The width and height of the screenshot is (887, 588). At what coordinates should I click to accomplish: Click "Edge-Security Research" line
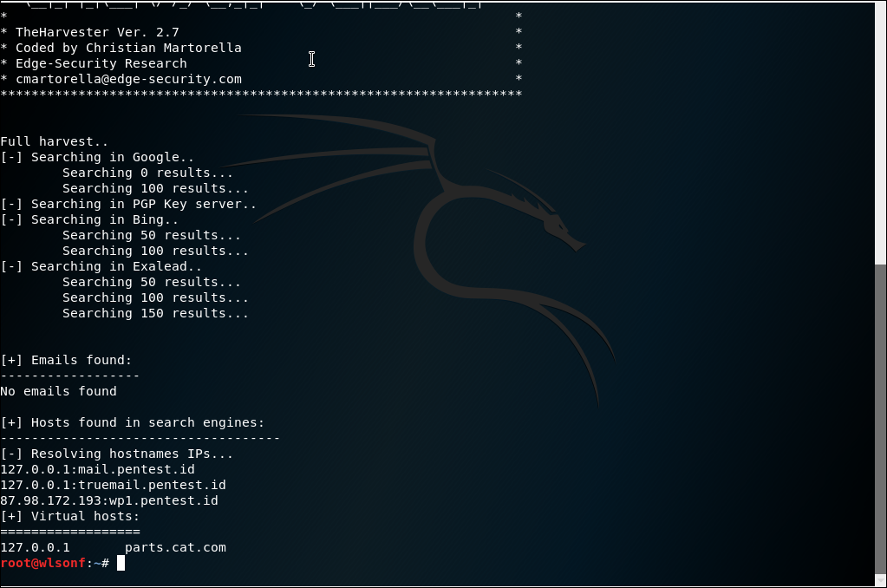101,63
